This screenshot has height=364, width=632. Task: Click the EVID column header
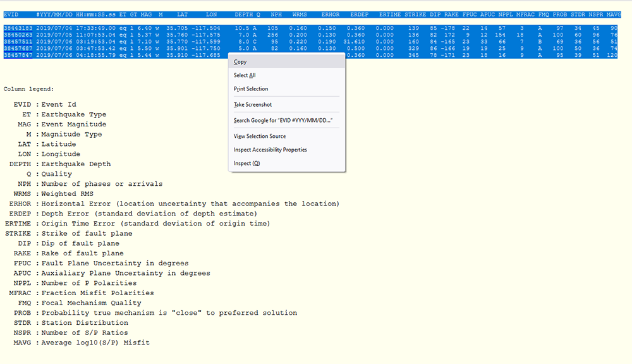tap(11, 14)
